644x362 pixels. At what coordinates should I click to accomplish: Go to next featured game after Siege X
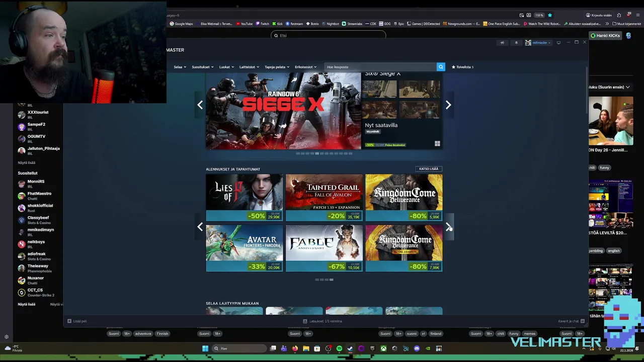pyautogui.click(x=448, y=105)
